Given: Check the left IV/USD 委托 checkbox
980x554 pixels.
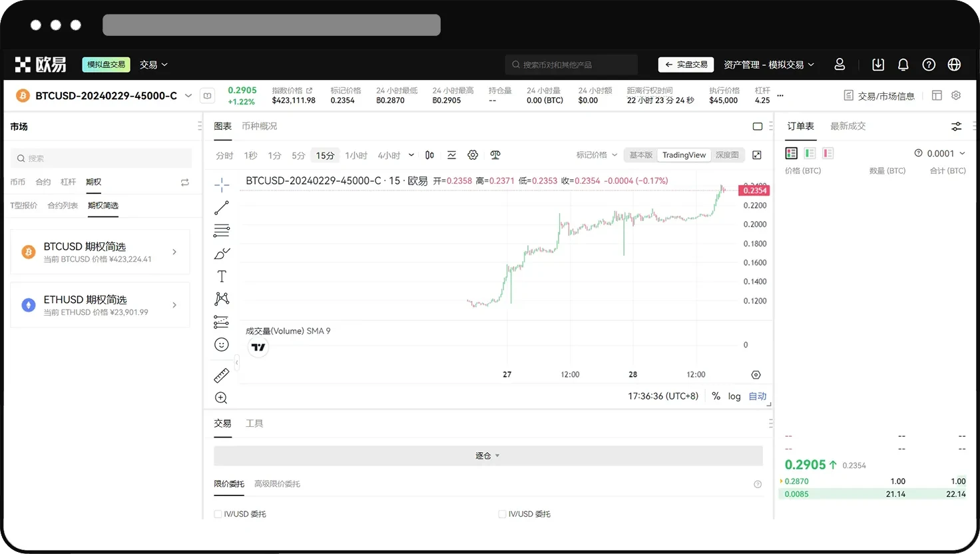Looking at the screenshot, I should click(x=218, y=514).
